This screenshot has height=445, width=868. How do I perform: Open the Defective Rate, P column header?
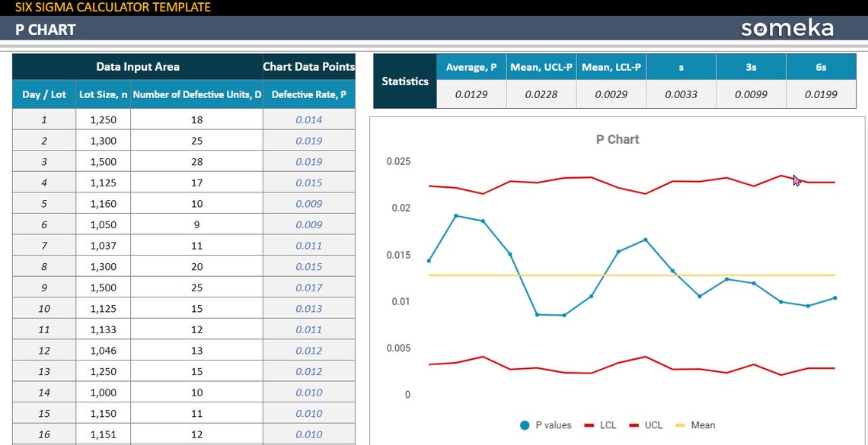pyautogui.click(x=308, y=94)
